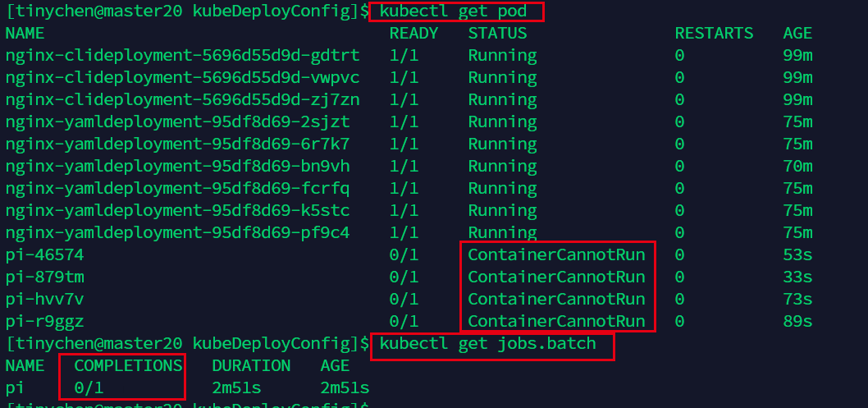
Task: Click the RESTARTS column header
Action: [714, 34]
